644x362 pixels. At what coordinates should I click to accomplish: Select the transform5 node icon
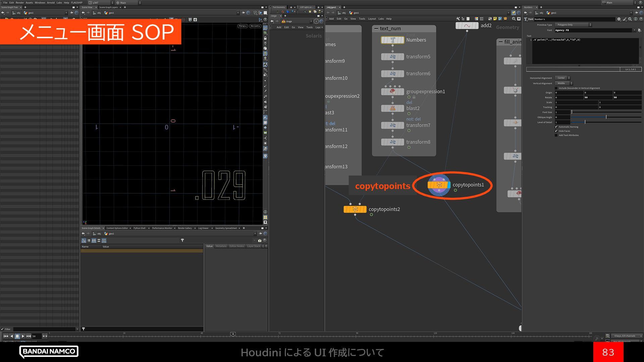coord(392,57)
